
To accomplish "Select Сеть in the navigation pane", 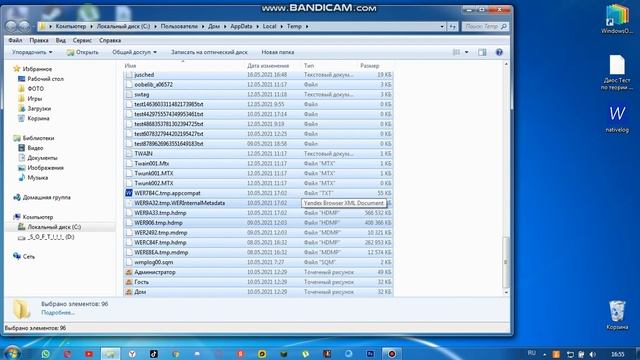I will pyautogui.click(x=29, y=256).
